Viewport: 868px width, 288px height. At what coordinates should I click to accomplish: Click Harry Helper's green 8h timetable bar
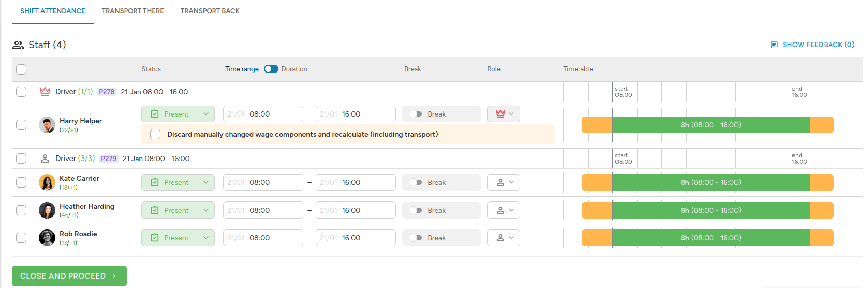(x=711, y=125)
